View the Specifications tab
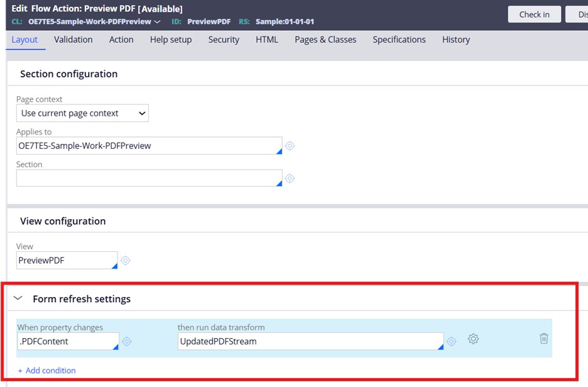The height and width of the screenshot is (387, 588). (x=399, y=39)
